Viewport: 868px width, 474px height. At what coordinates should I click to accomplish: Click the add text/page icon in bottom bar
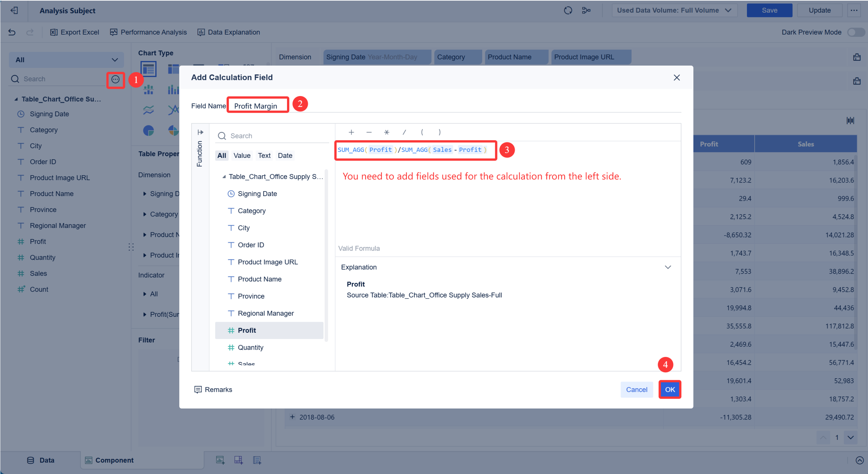click(x=257, y=460)
